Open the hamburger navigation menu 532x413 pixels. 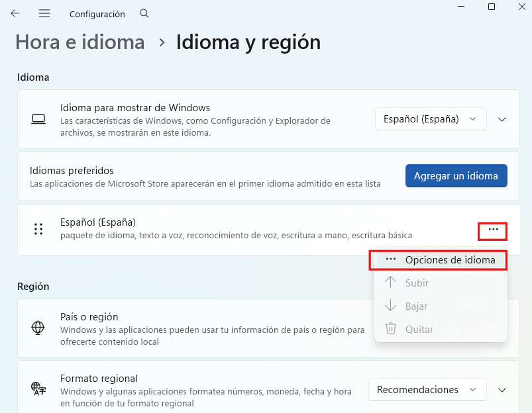tap(44, 13)
